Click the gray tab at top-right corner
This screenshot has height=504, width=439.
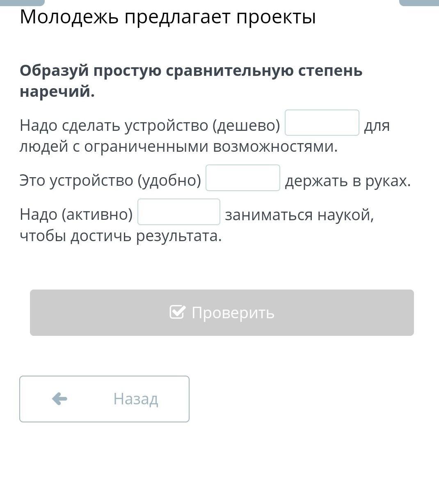419,2
